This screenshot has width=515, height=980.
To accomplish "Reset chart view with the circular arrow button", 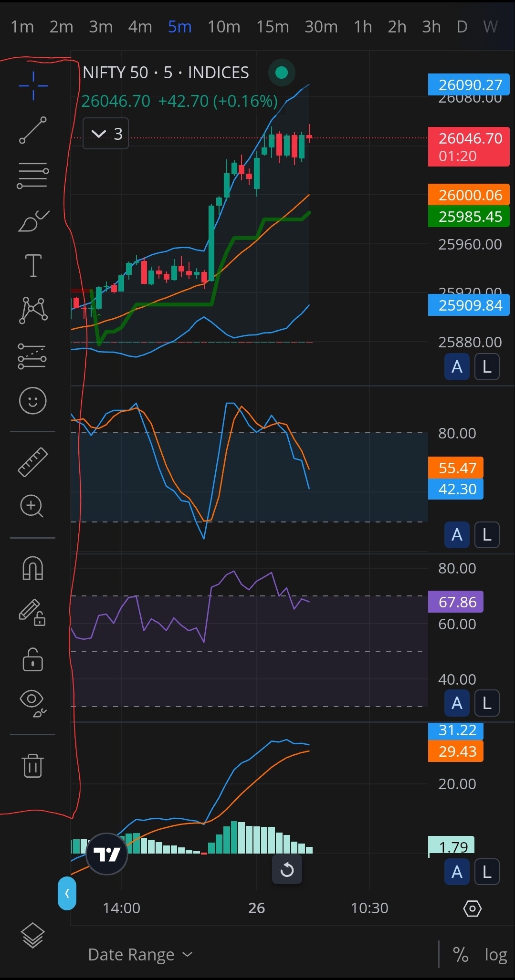I will click(x=287, y=870).
